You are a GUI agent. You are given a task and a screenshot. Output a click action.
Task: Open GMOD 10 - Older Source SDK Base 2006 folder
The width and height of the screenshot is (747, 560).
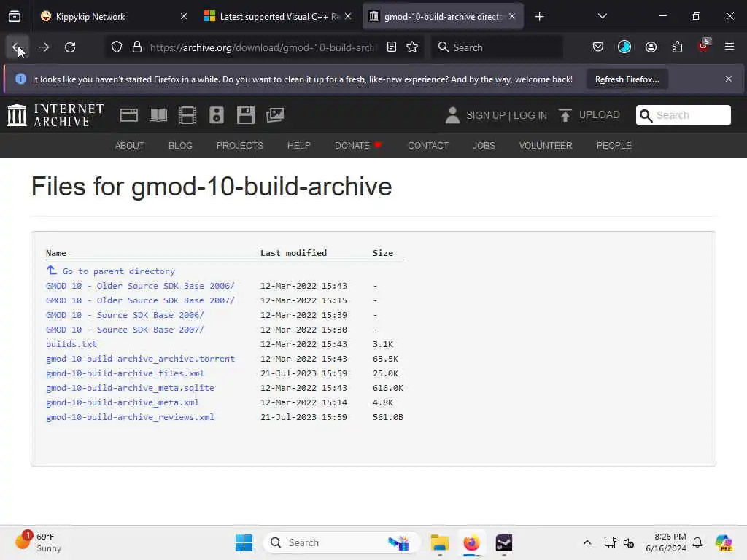140,286
